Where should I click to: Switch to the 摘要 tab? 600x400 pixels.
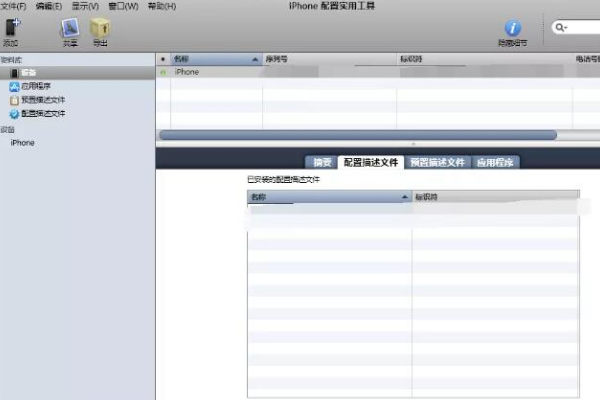[321, 162]
